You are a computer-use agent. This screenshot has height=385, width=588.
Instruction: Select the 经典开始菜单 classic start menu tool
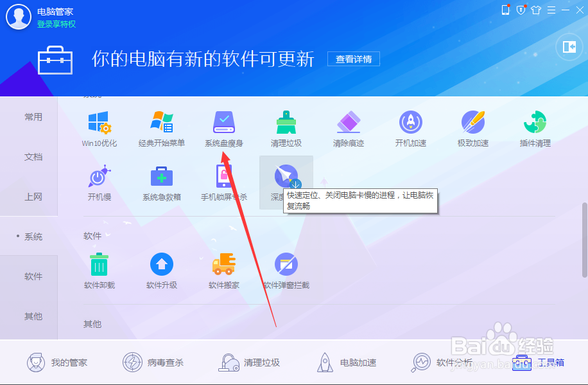tap(161, 127)
